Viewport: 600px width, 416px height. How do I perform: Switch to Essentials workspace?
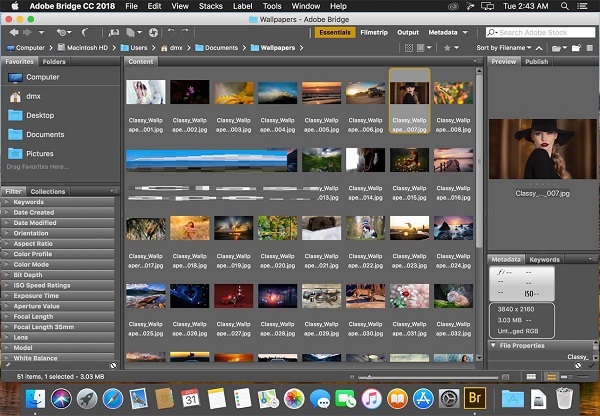coord(335,33)
